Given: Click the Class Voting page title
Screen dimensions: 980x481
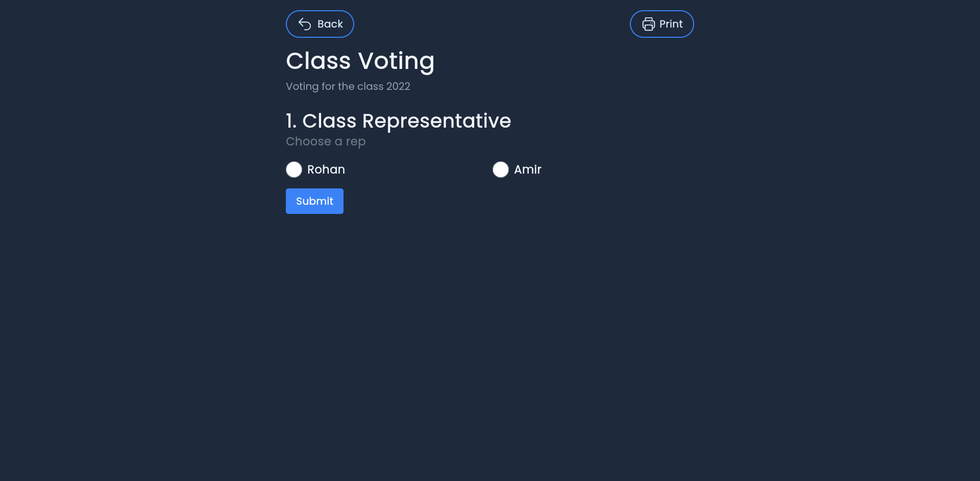Looking at the screenshot, I should [x=360, y=61].
